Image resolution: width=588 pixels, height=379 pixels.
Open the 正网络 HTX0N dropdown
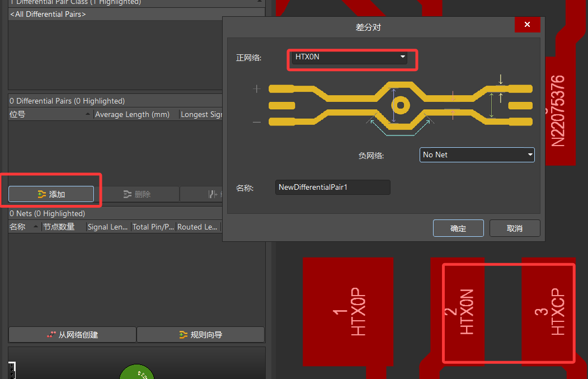click(x=350, y=57)
